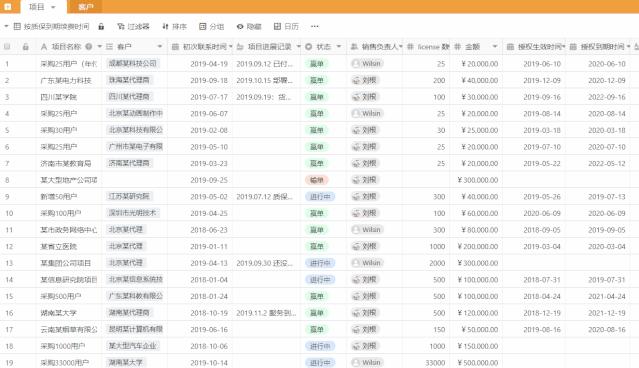Click the lock icon next to the view name
This screenshot has width=639, height=368.
tap(101, 26)
